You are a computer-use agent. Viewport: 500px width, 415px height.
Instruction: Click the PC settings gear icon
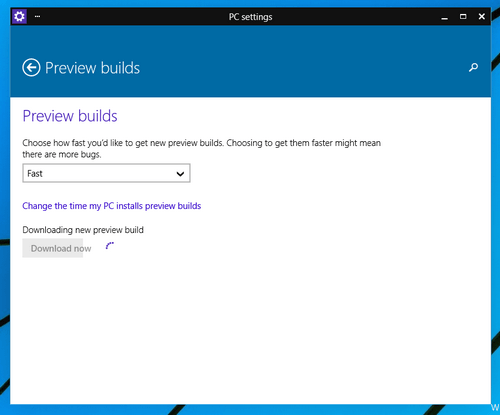19,16
